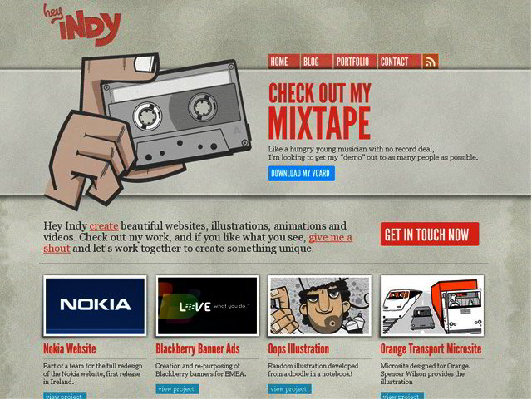This screenshot has width=532, height=400.
Task: Follow the 'create' link in the intro text
Action: coord(104,226)
